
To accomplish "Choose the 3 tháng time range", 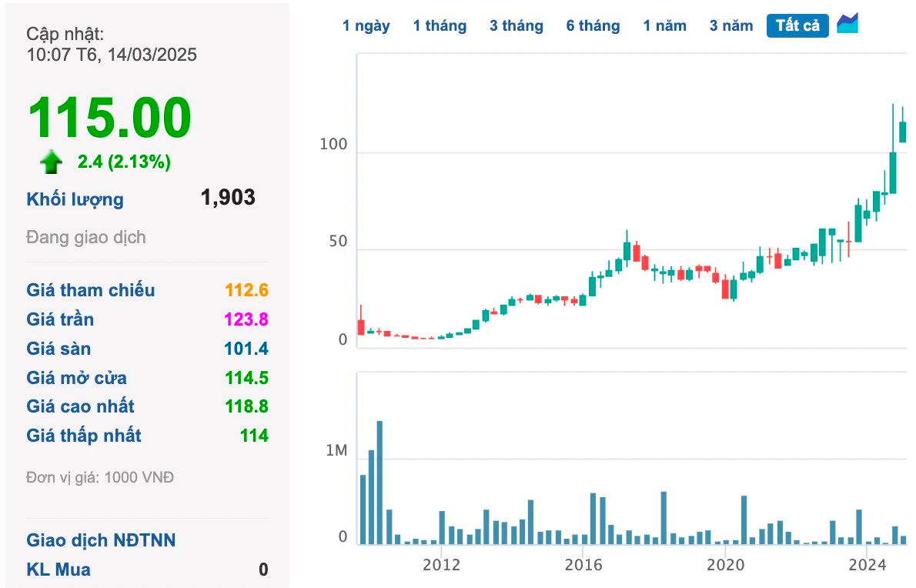I will pyautogui.click(x=516, y=26).
